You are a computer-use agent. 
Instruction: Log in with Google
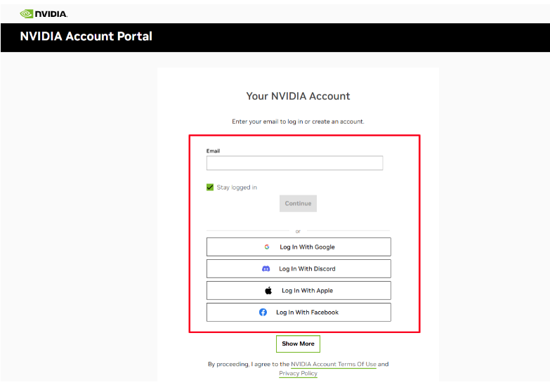click(x=299, y=247)
